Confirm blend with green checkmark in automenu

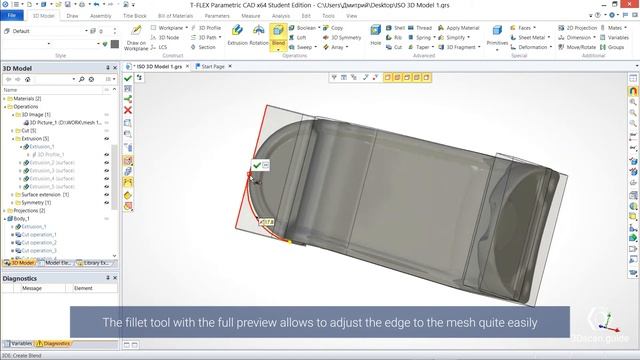click(x=128, y=78)
